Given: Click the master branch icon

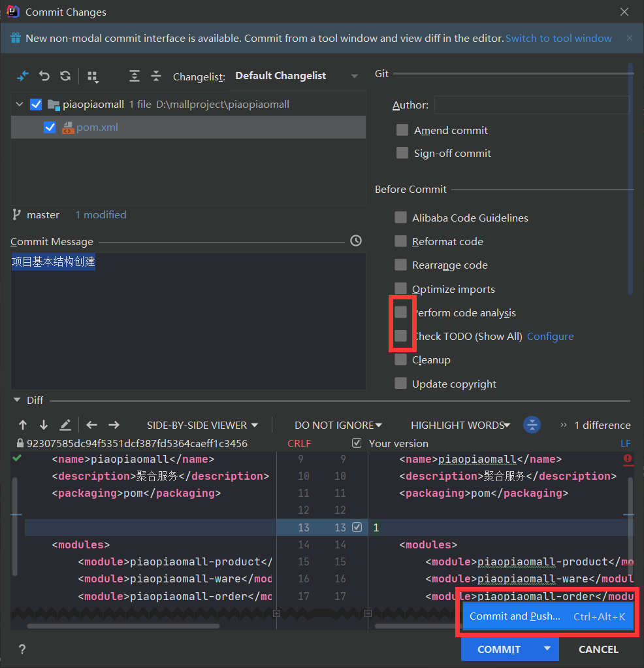Looking at the screenshot, I should pyautogui.click(x=16, y=214).
